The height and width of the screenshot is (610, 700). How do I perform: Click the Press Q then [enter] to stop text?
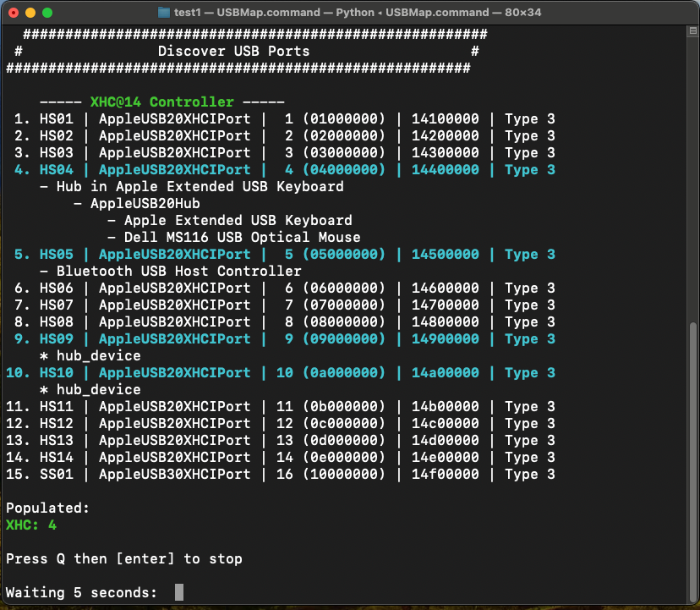(x=123, y=558)
